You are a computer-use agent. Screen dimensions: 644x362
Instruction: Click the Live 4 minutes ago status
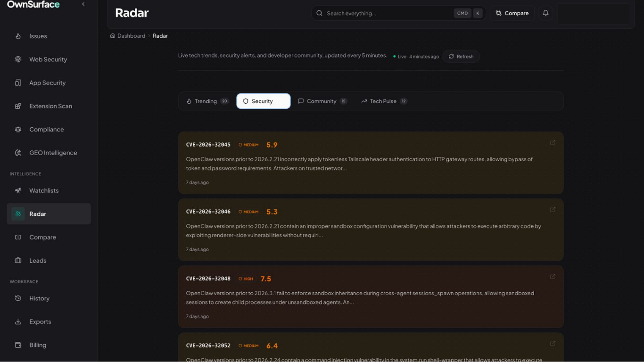click(x=416, y=57)
